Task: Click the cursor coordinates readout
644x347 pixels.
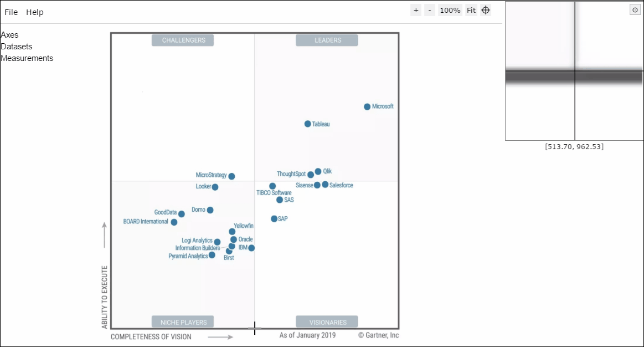Action: (574, 147)
